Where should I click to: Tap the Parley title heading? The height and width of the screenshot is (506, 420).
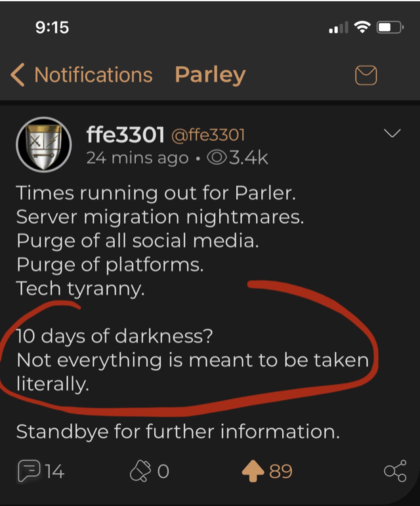210,75
